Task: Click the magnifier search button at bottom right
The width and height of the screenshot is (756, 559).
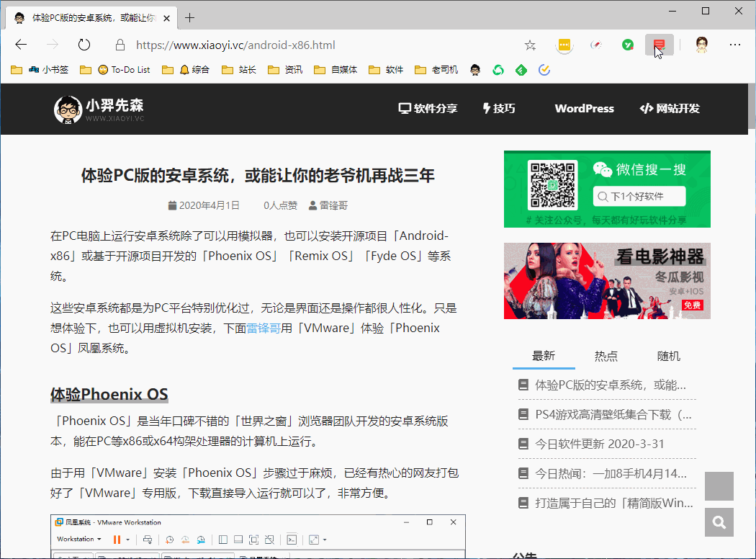Action: pos(719,522)
